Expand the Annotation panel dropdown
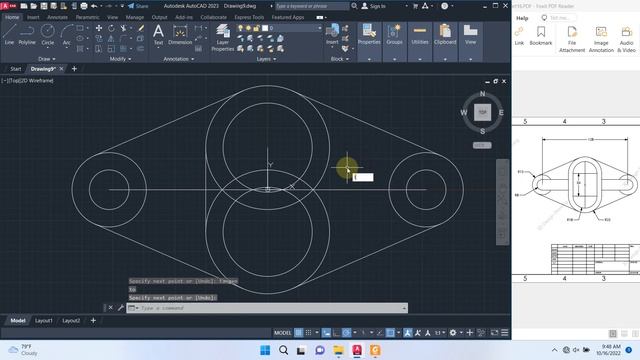The image size is (640, 360). (x=179, y=59)
